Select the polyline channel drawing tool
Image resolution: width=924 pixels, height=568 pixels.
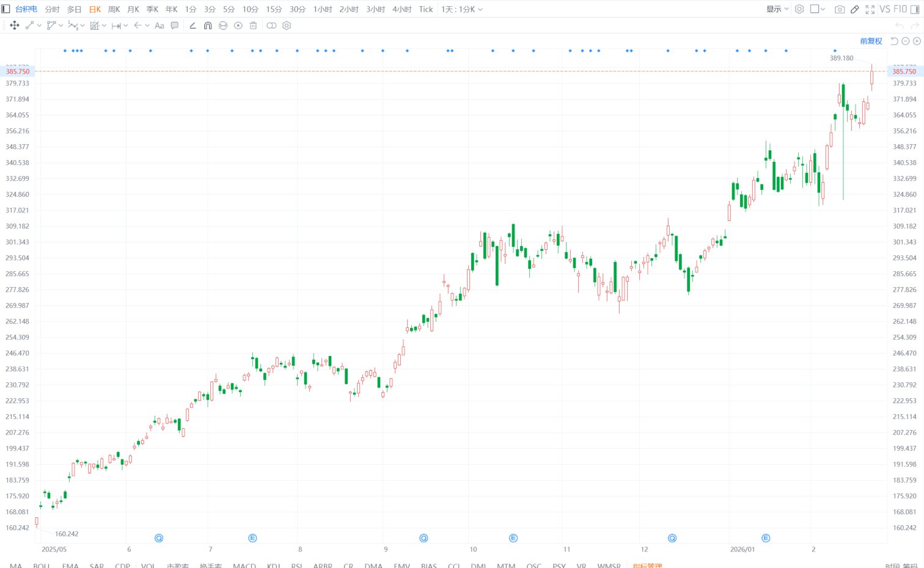pos(51,26)
